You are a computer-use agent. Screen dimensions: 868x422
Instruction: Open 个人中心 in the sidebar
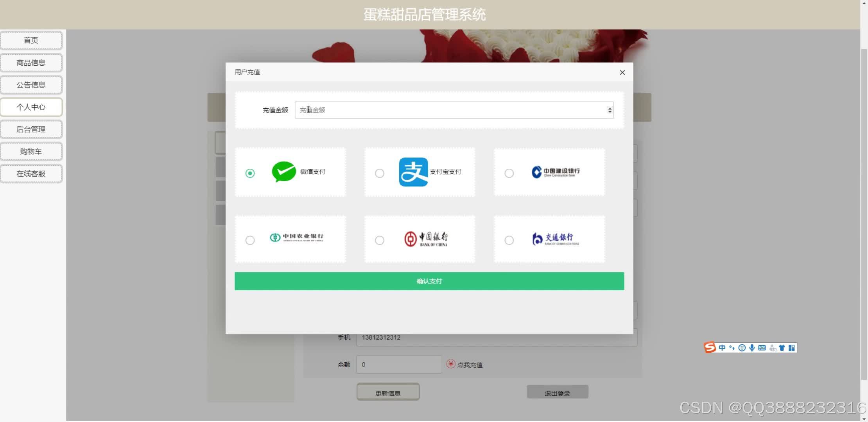pyautogui.click(x=31, y=107)
